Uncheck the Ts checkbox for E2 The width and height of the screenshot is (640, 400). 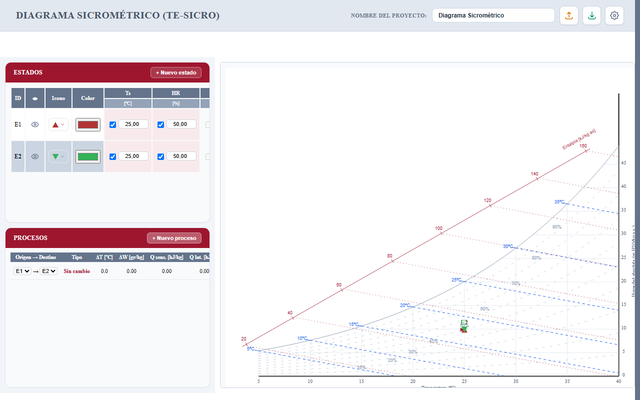coord(113,157)
